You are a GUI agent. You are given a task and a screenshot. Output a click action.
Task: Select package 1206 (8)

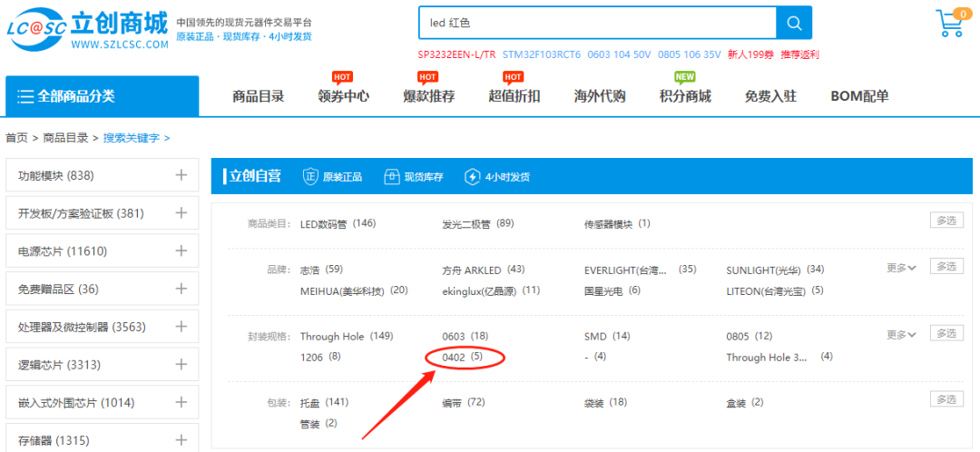320,357
